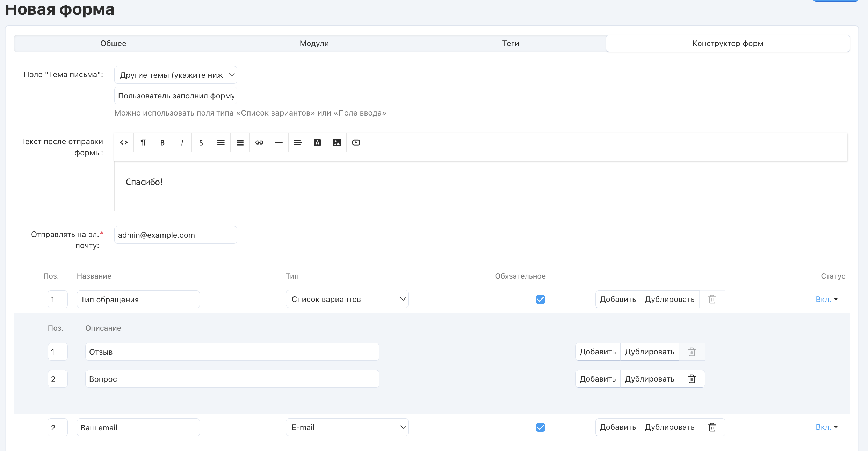The width and height of the screenshot is (868, 451).
Task: Click the admin@example.com email input field
Action: [x=175, y=235]
